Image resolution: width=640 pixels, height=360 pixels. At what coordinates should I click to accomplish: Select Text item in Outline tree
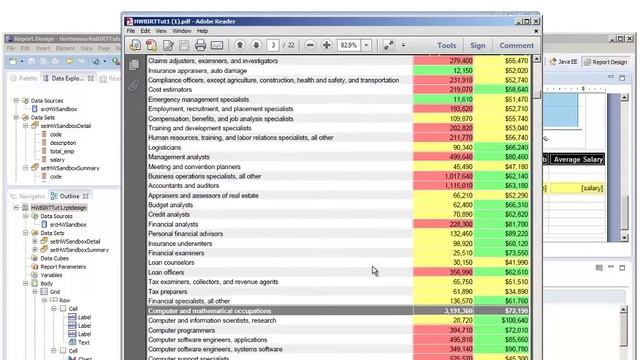tap(83, 342)
